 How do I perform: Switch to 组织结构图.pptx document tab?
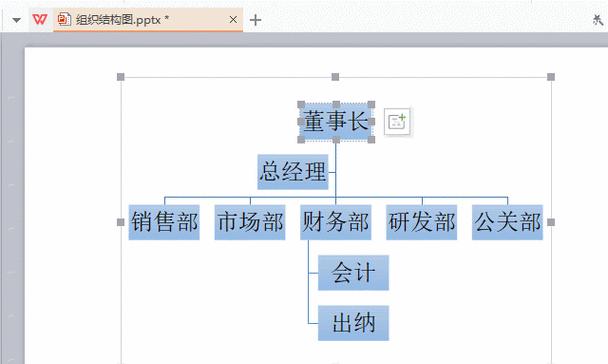[148, 19]
